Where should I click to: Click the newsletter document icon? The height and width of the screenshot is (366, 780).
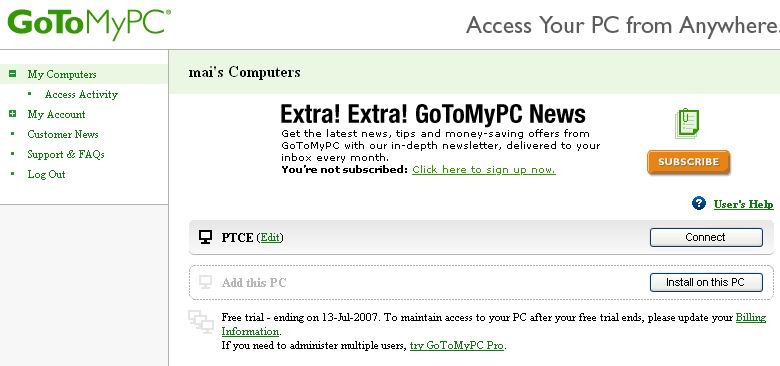point(687,123)
